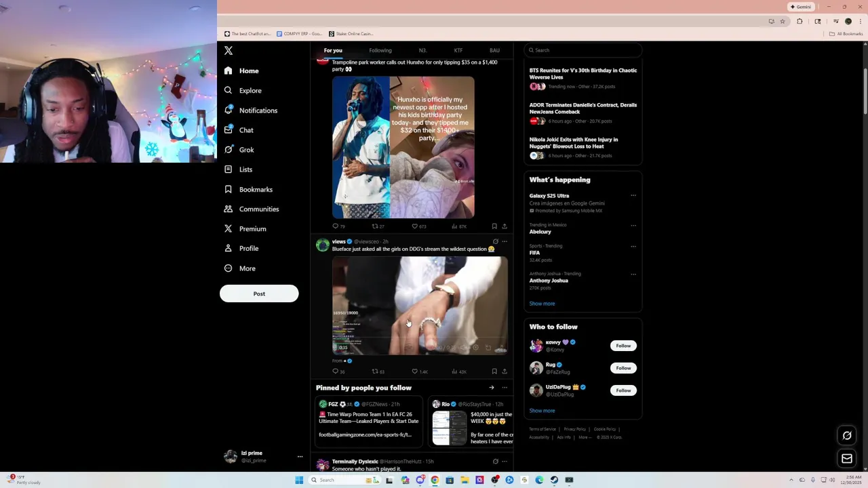868x488 pixels.
Task: Share the views Blueface post
Action: tap(504, 371)
